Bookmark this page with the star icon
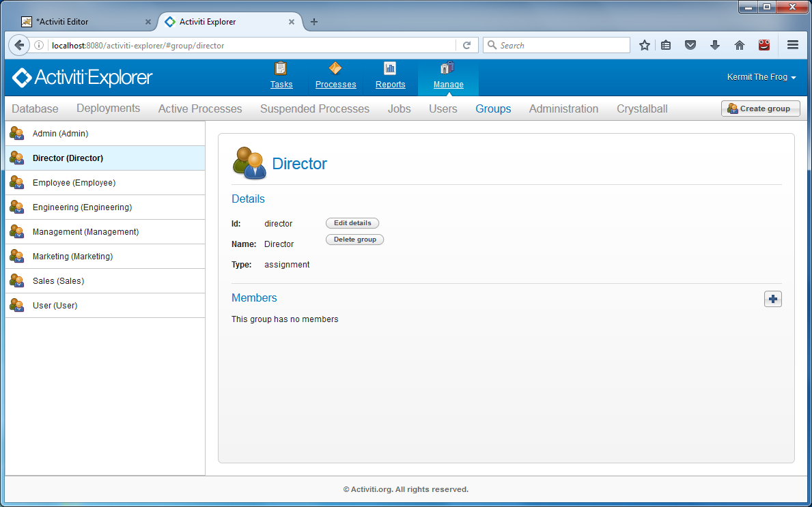The width and height of the screenshot is (812, 507). (x=644, y=45)
